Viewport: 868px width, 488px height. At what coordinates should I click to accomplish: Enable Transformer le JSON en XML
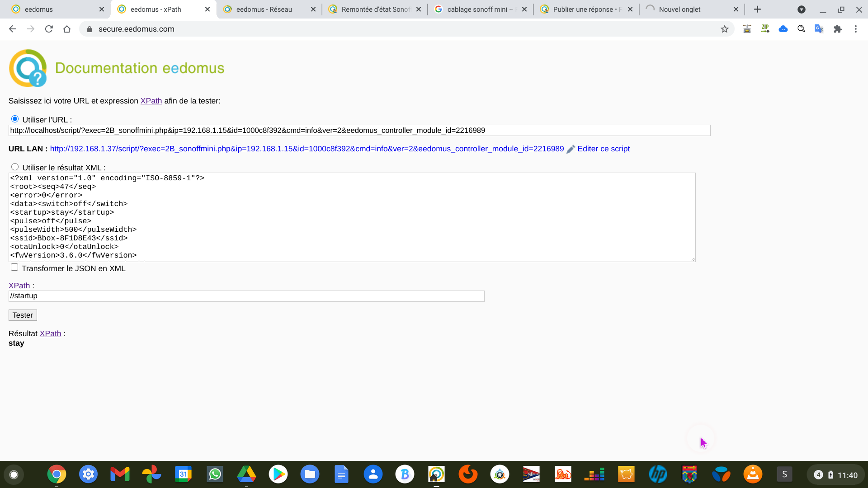(x=14, y=267)
